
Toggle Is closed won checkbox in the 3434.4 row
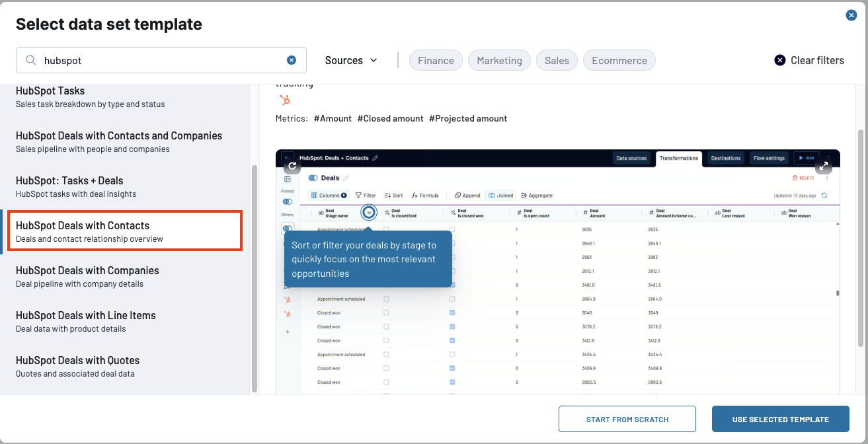coord(452,354)
